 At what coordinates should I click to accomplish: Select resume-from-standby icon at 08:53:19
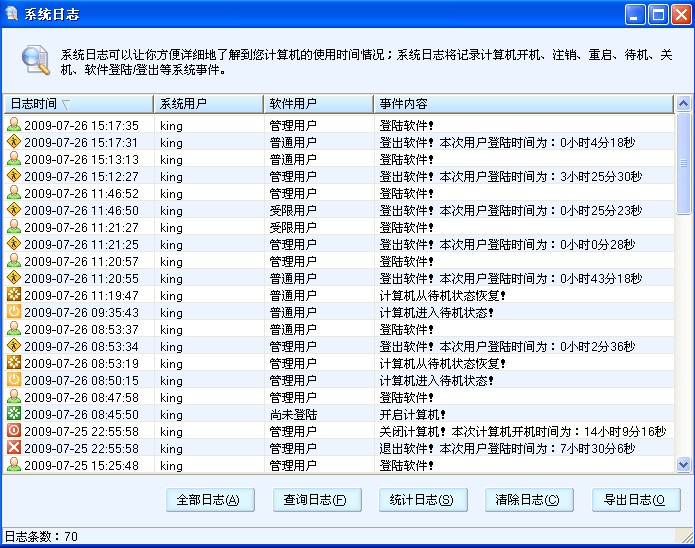click(x=14, y=363)
